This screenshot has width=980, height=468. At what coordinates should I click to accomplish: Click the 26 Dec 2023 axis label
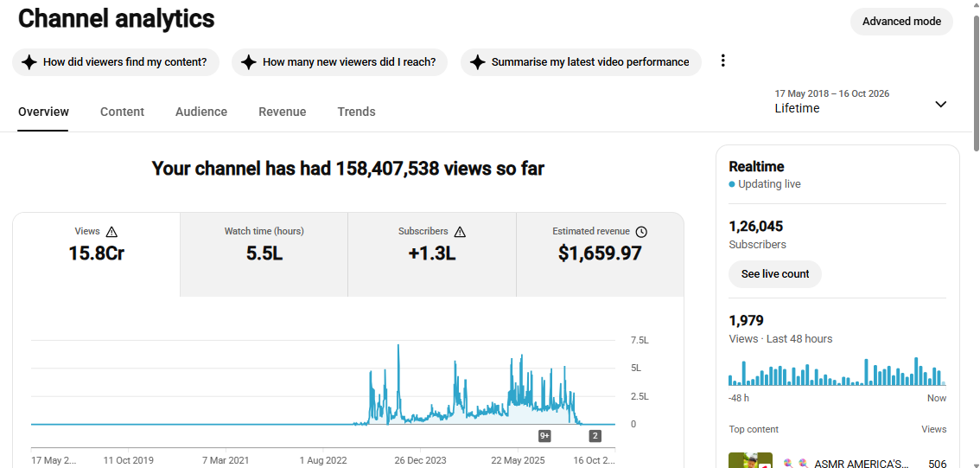420,460
